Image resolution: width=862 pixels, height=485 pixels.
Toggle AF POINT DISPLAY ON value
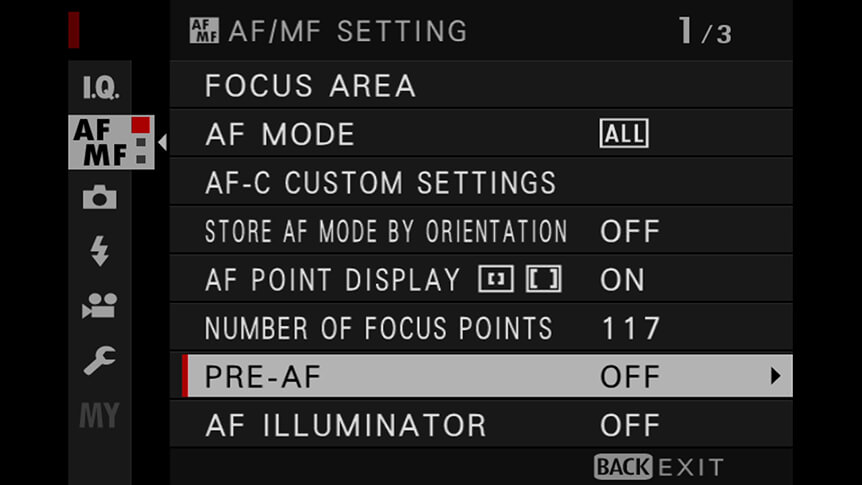[622, 280]
